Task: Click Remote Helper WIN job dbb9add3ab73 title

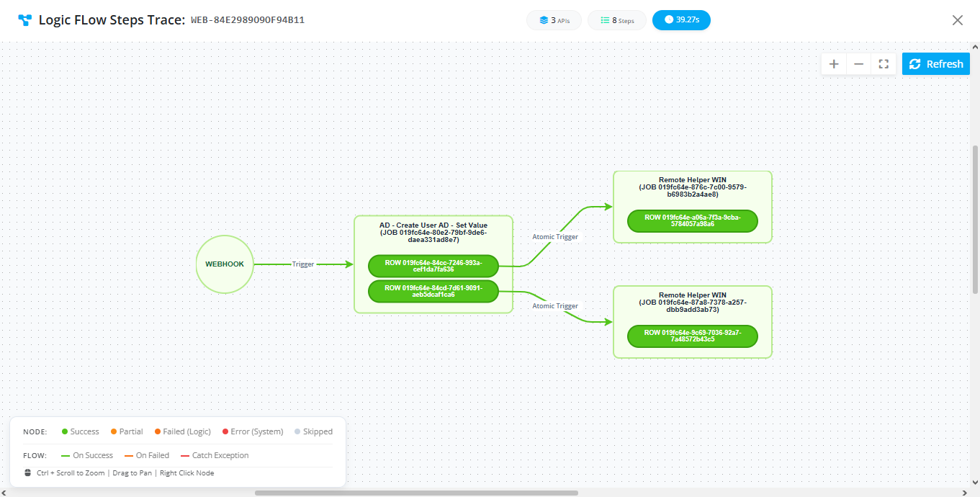Action: click(693, 303)
